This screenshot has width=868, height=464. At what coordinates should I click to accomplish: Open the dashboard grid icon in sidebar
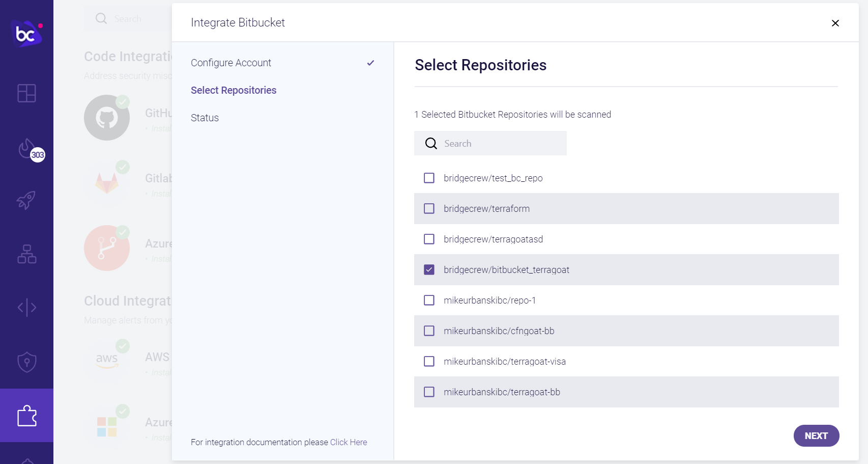[x=26, y=93]
